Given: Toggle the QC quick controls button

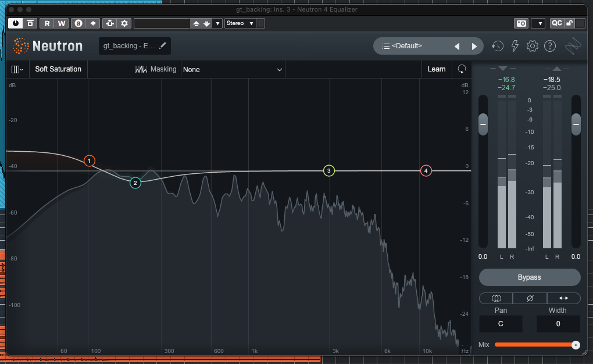Looking at the screenshot, I should (x=557, y=23).
